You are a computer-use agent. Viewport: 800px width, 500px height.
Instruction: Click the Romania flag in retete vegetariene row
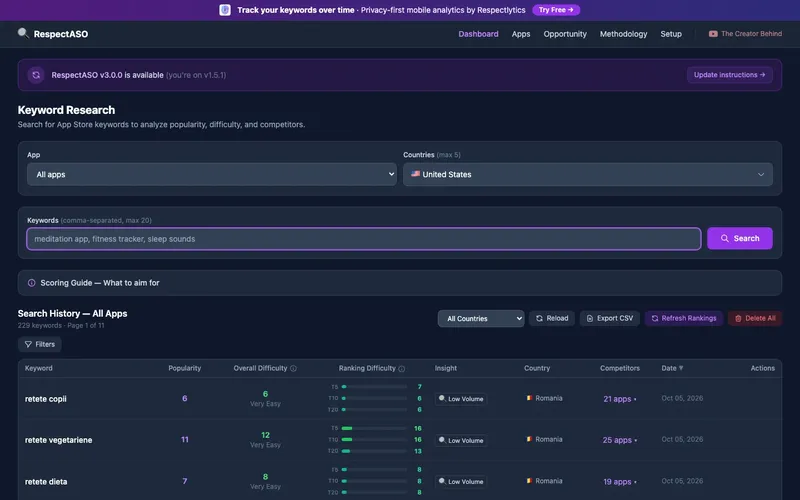pyautogui.click(x=529, y=439)
